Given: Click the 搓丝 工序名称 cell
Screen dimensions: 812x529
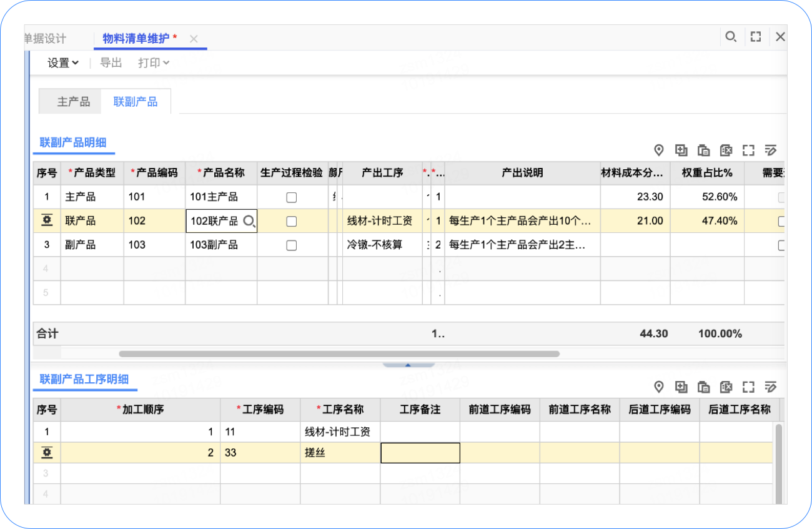Looking at the screenshot, I should pos(340,453).
